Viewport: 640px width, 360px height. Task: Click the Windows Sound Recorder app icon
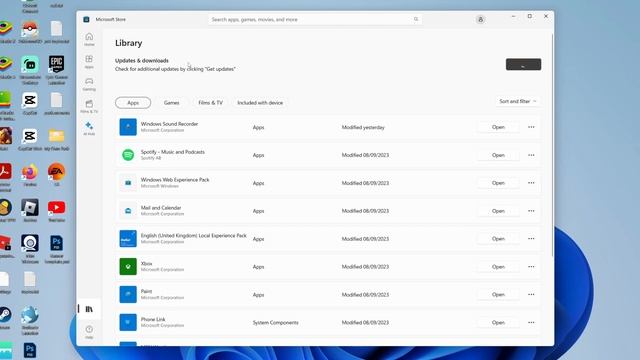[128, 127]
